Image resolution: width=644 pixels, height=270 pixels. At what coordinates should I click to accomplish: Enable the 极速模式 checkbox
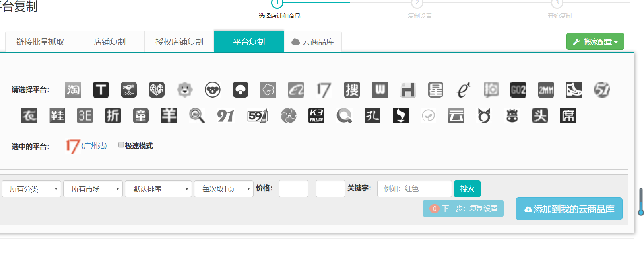[121, 145]
